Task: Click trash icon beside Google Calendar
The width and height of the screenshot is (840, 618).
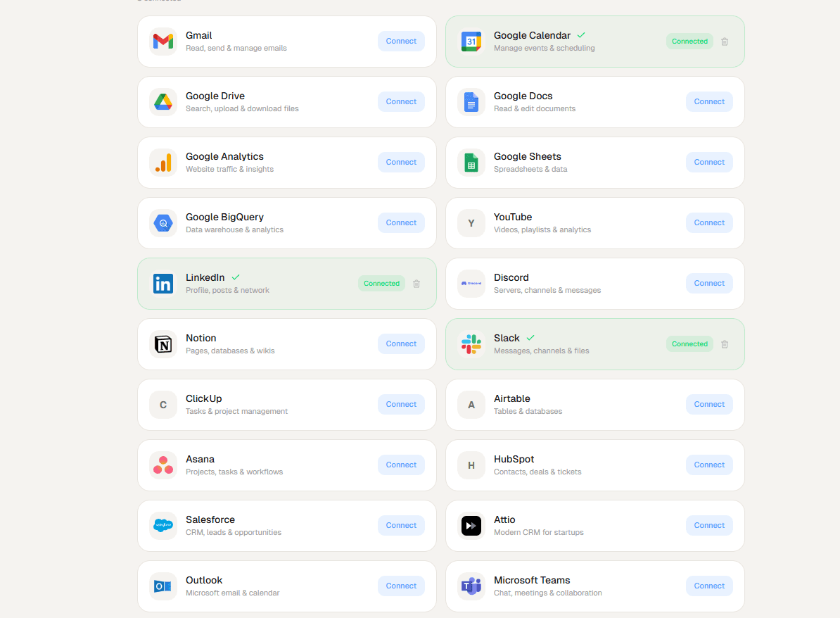Action: click(725, 42)
